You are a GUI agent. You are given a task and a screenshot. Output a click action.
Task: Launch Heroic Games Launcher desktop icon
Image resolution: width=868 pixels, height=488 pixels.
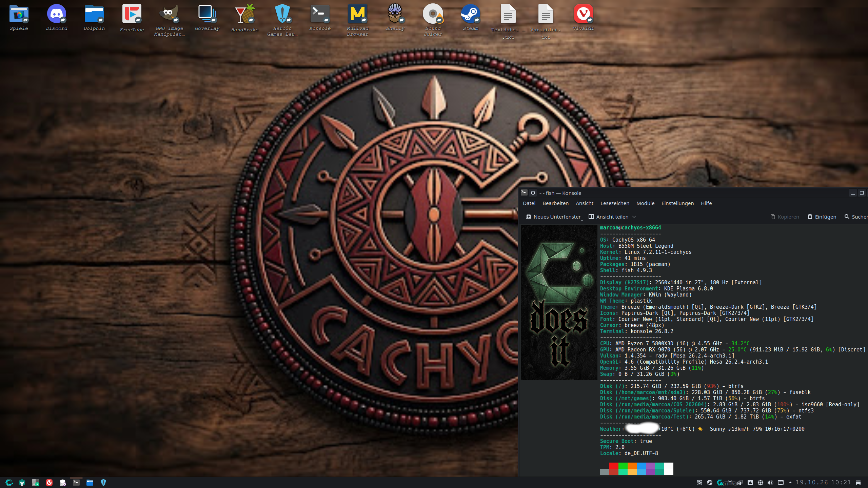282,20
